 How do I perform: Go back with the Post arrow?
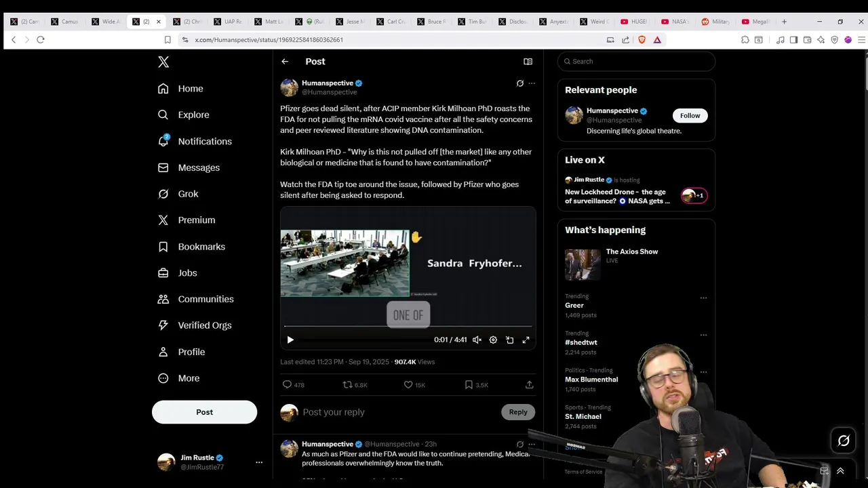285,62
